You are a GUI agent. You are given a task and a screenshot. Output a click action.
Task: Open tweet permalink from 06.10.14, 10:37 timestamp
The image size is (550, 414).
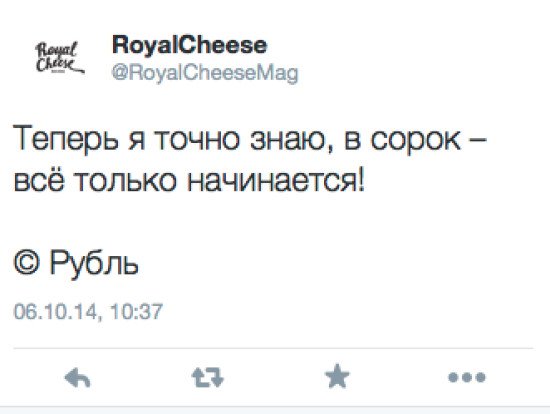pos(88,312)
